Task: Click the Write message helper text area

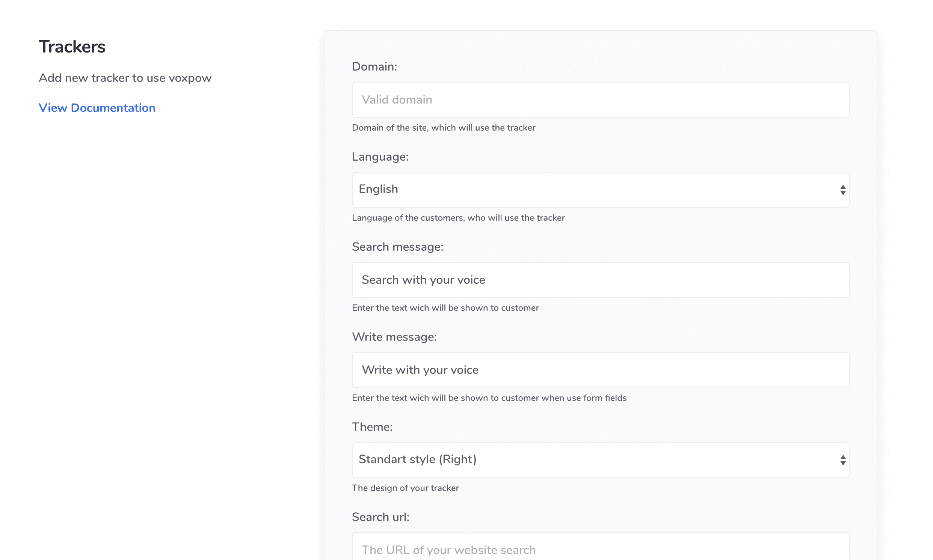Action: (489, 397)
